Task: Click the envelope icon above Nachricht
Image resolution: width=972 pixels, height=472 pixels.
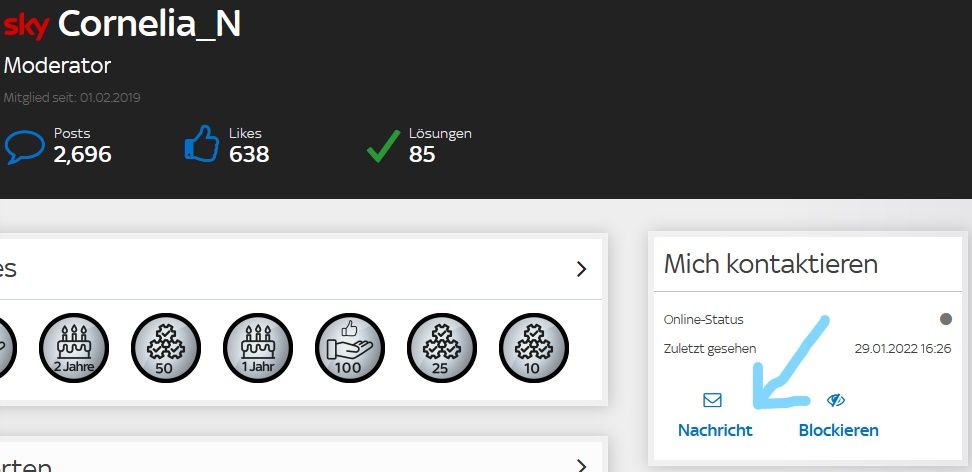Action: [x=713, y=400]
